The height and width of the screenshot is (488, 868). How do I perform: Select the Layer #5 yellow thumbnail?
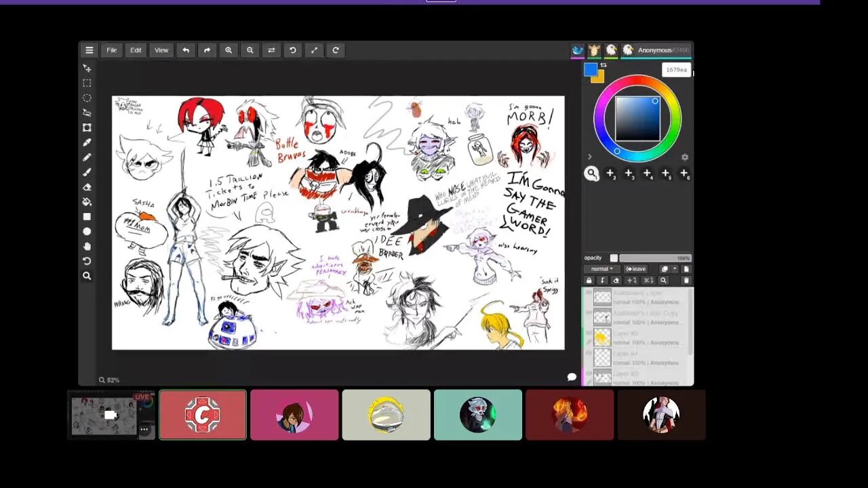click(602, 337)
